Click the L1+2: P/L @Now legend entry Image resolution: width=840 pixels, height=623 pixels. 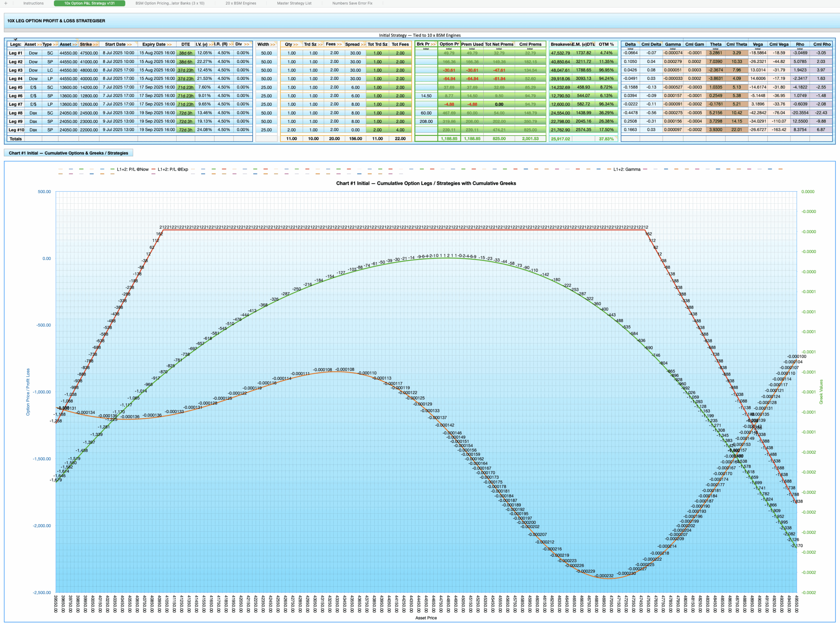pyautogui.click(x=130, y=170)
